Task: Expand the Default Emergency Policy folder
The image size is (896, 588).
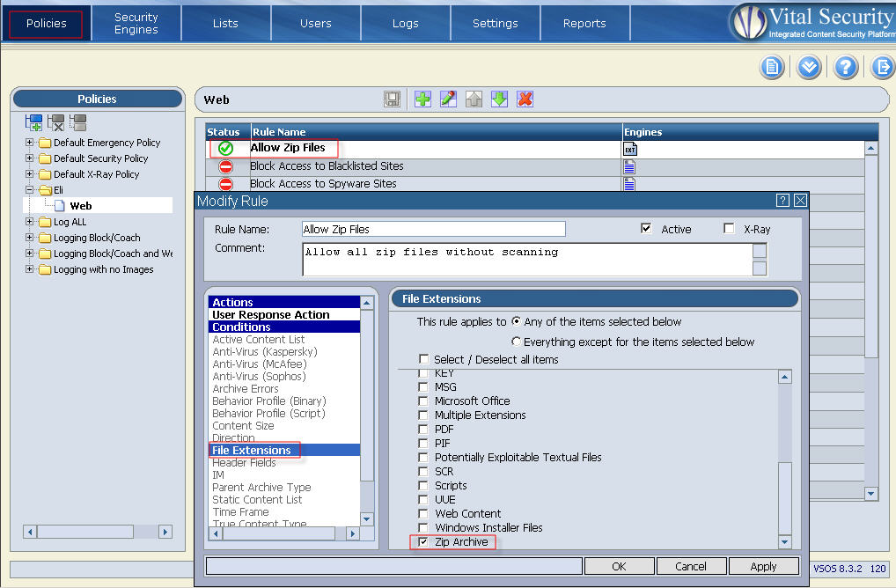Action: (30, 143)
